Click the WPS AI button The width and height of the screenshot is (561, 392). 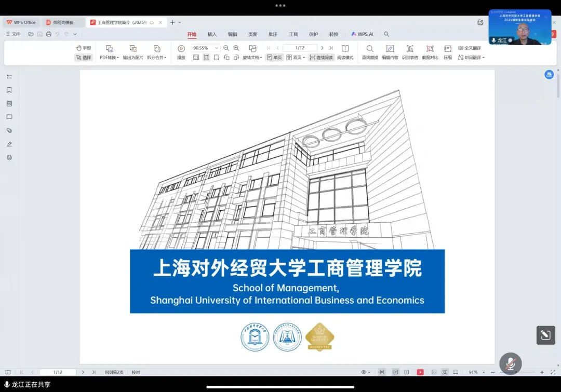pos(362,34)
